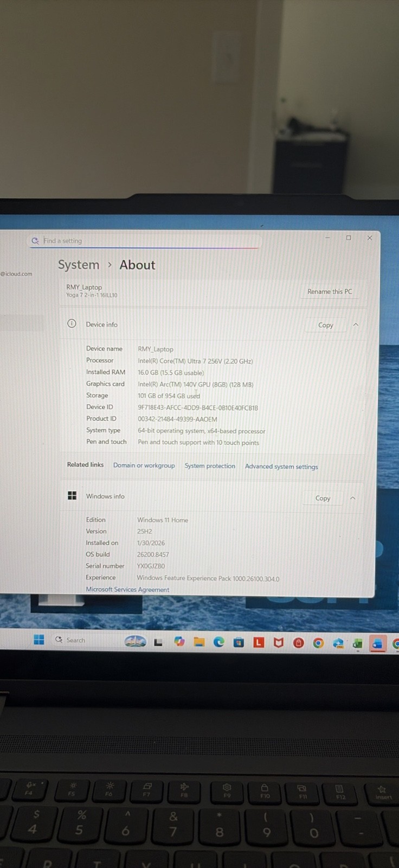
Task: Click Rename this PC button
Action: [330, 291]
